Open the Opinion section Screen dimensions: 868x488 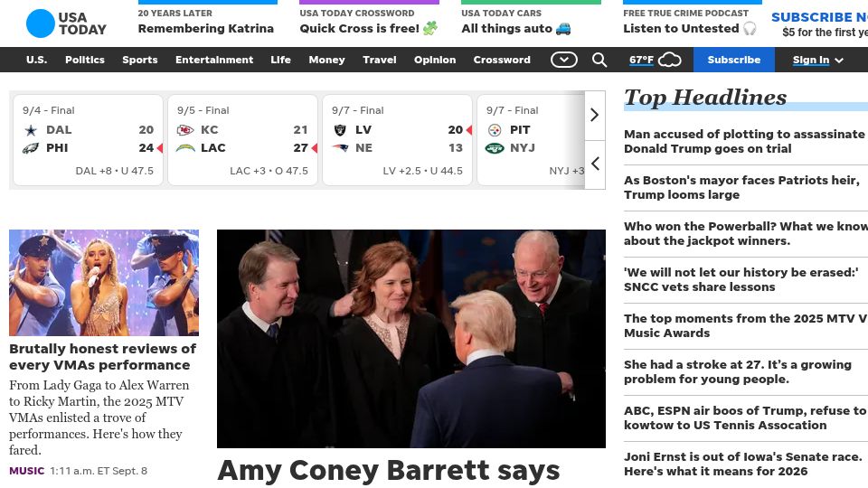435,60
